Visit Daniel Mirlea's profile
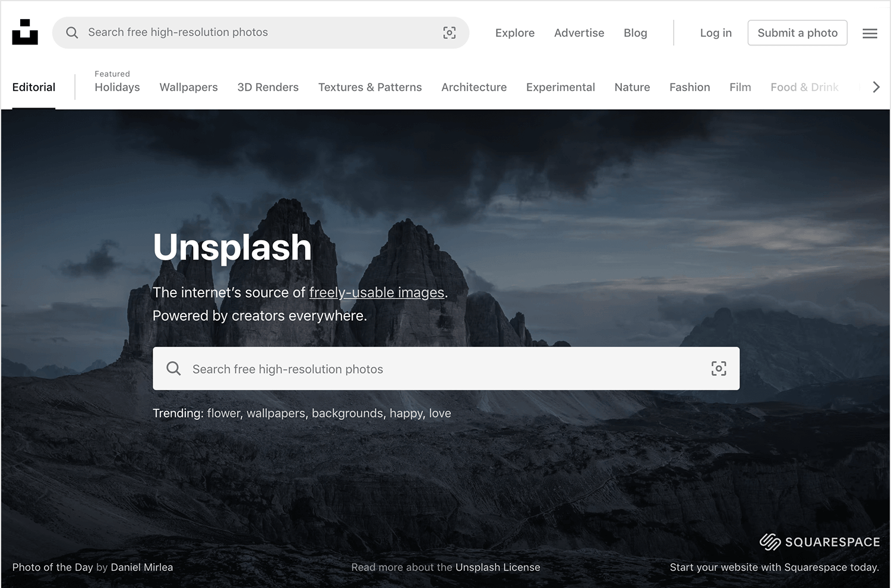This screenshot has height=588, width=891. pos(142,567)
